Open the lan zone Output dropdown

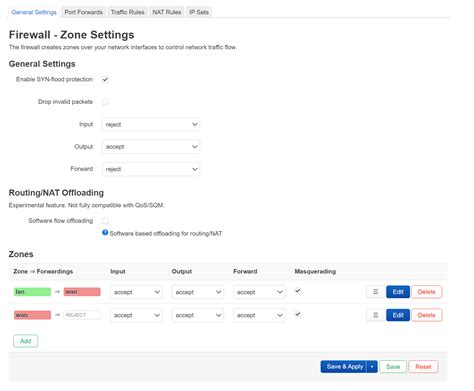[198, 292]
